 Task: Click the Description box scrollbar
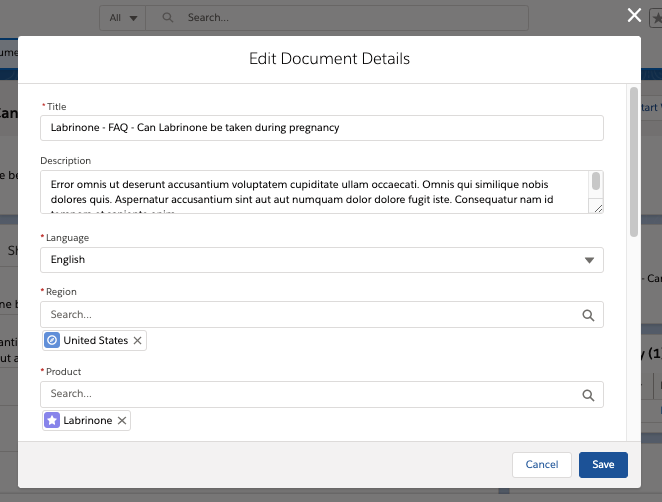[x=596, y=181]
